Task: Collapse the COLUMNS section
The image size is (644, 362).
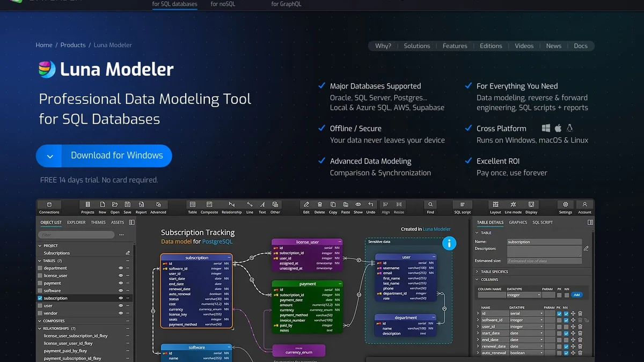Action: pyautogui.click(x=477, y=279)
